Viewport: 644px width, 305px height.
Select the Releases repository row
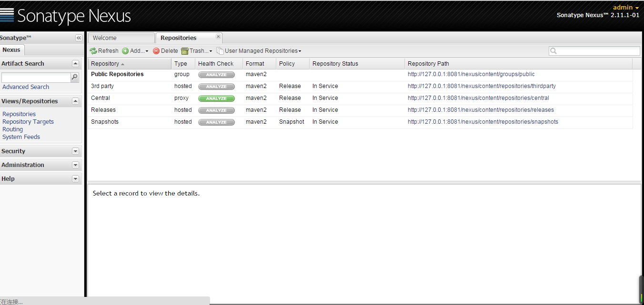pos(361,110)
